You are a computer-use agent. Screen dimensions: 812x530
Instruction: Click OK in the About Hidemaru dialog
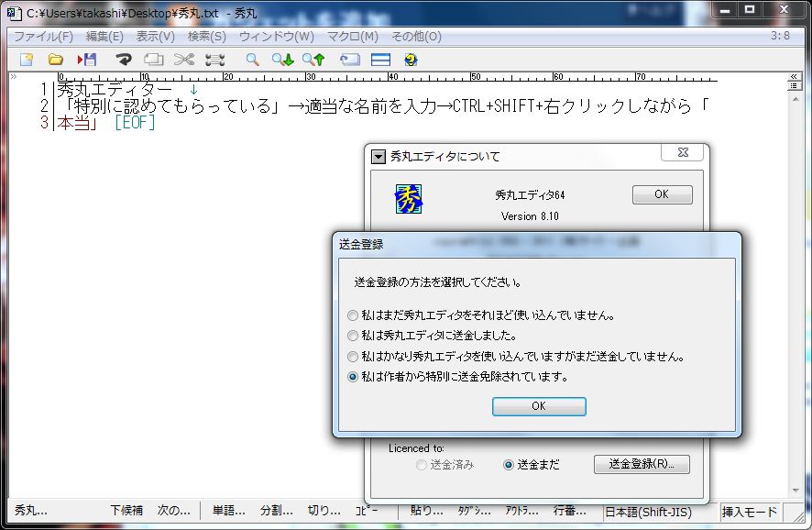[662, 194]
